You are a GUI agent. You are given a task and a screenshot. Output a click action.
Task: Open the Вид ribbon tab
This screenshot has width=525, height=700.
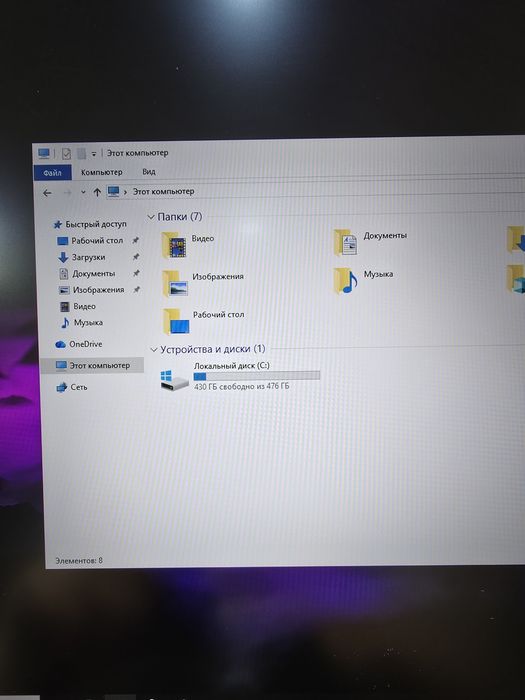pyautogui.click(x=149, y=171)
